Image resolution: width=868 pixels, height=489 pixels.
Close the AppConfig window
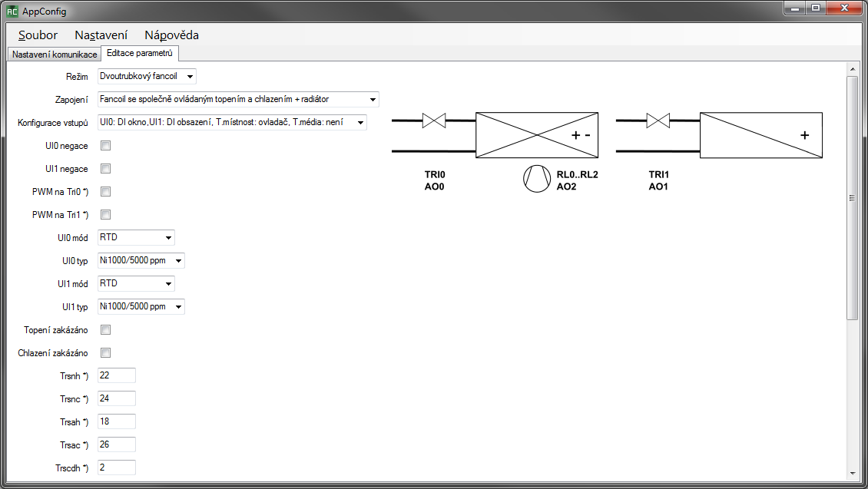pyautogui.click(x=845, y=8)
